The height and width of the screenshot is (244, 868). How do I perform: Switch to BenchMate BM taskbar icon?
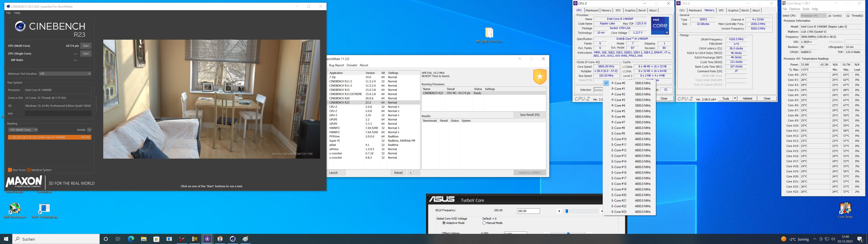(194, 239)
